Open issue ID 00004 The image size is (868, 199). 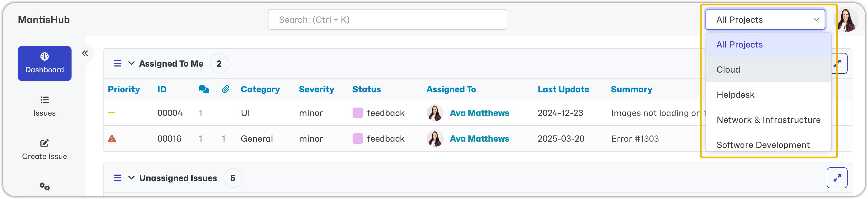(170, 113)
